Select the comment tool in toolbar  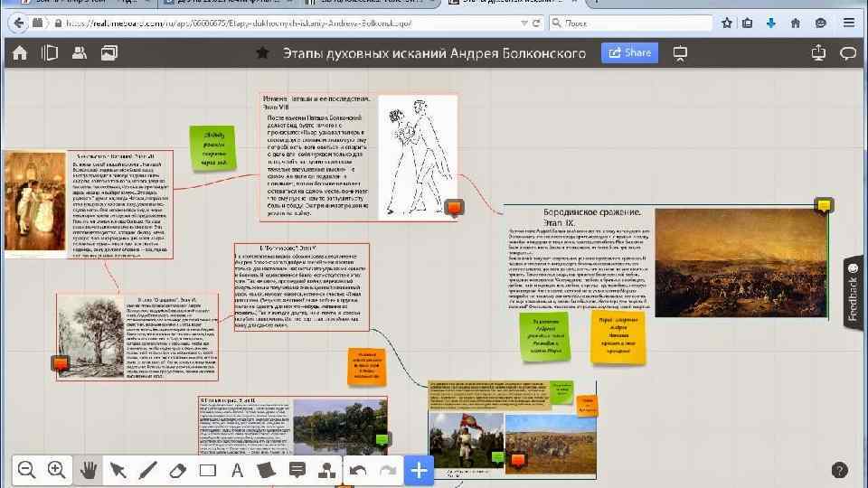297,470
